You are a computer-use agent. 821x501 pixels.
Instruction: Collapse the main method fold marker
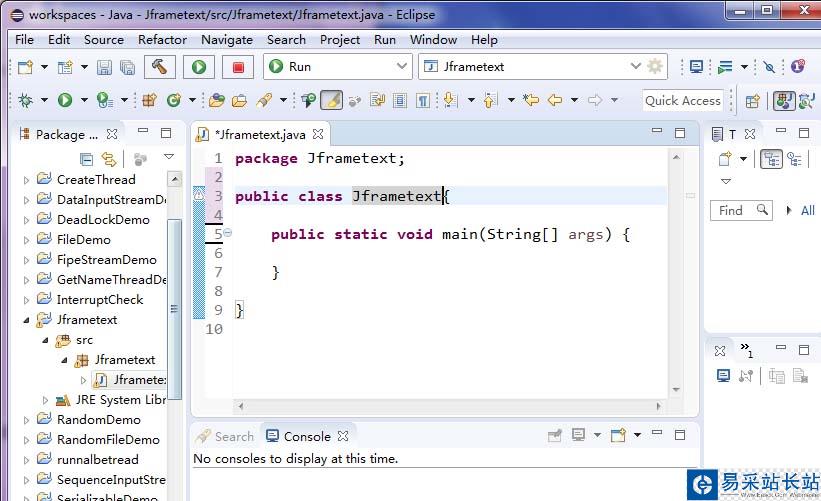[227, 233]
